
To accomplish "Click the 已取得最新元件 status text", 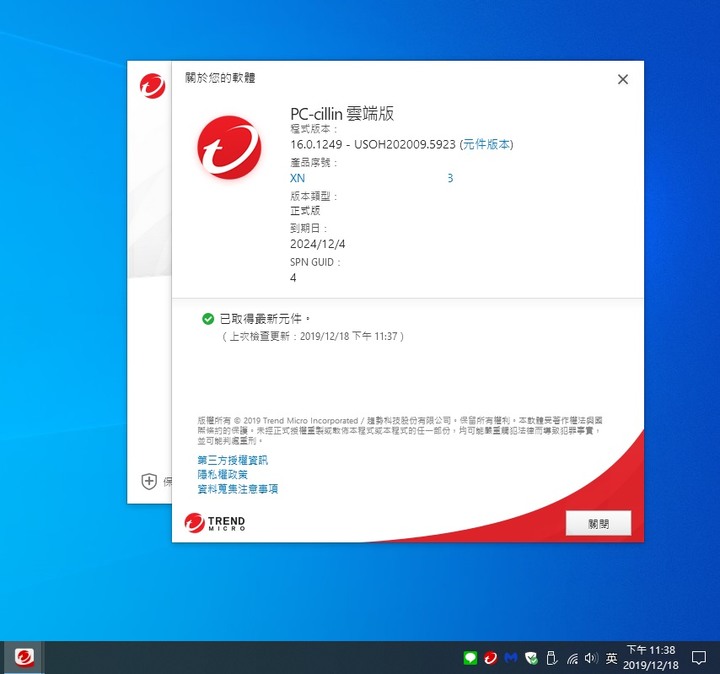I will coord(264,319).
